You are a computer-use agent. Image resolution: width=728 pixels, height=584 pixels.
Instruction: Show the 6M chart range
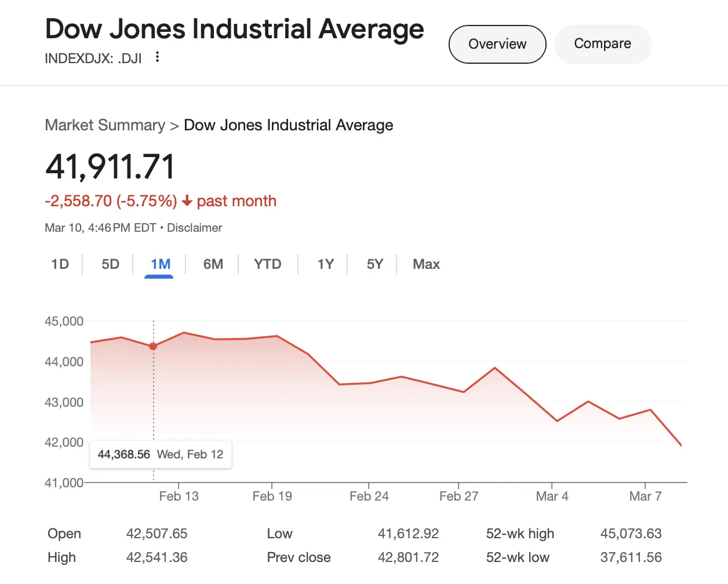click(x=213, y=264)
